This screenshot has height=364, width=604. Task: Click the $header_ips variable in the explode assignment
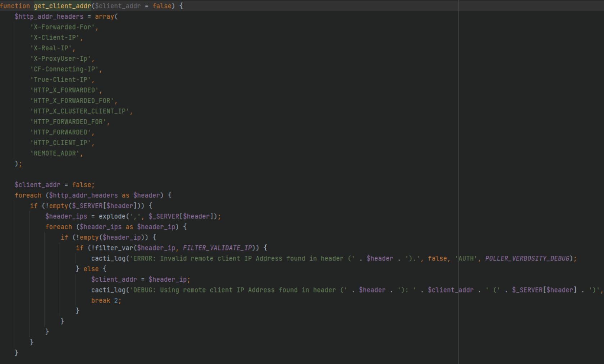click(66, 216)
